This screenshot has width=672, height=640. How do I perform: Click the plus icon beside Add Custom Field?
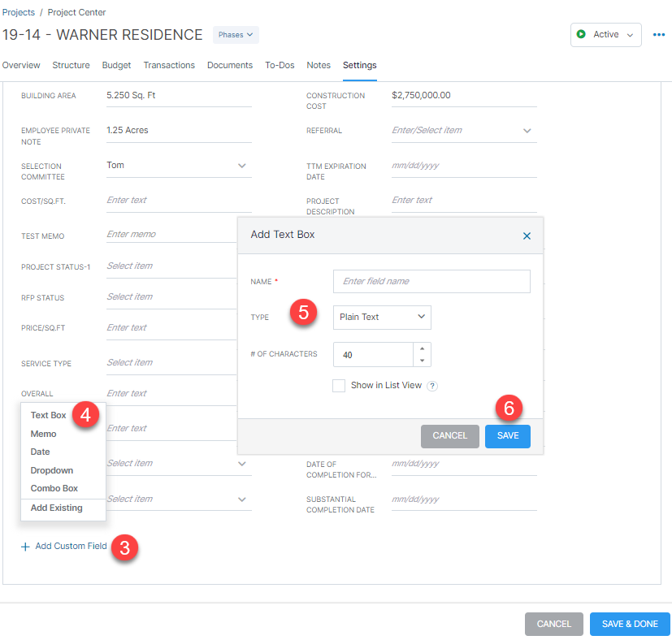click(x=25, y=547)
